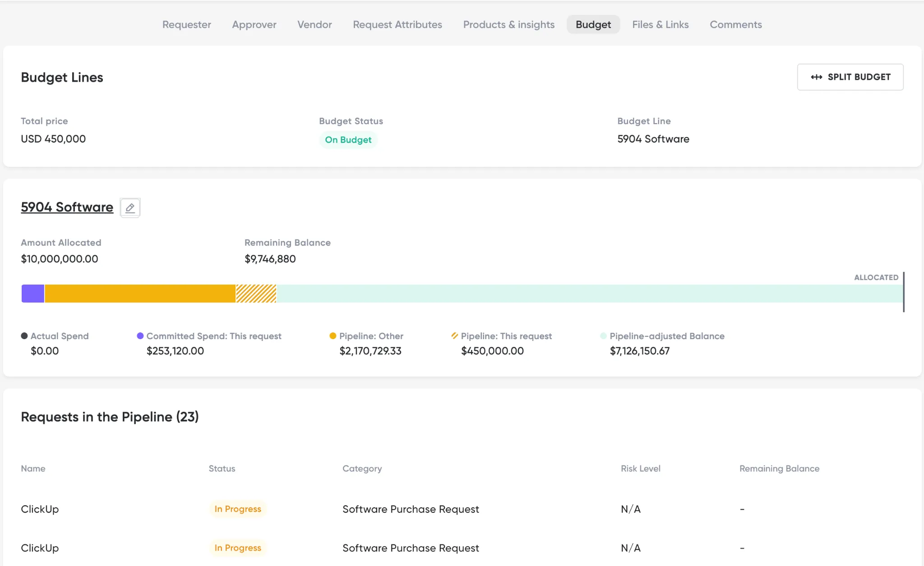Click the Requests in the Pipeline (23) heading
This screenshot has height=566, width=924.
point(110,417)
